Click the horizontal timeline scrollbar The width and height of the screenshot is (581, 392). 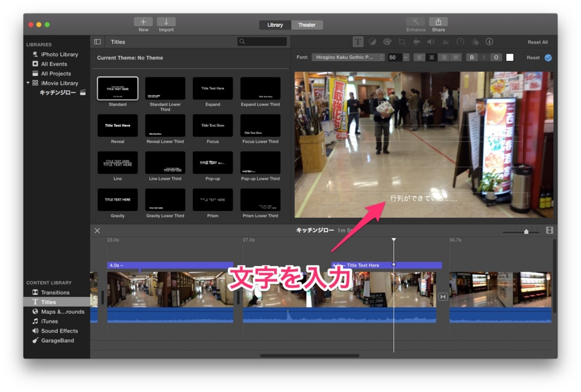pos(310,355)
